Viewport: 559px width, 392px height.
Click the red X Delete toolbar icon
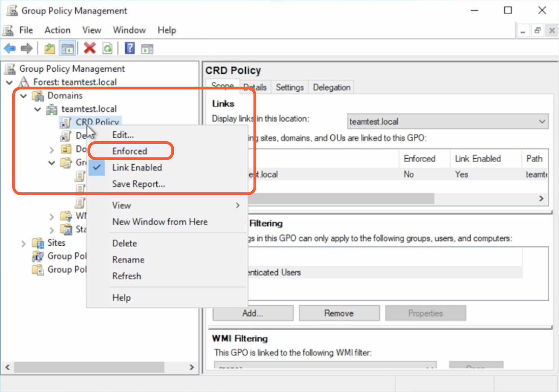pyautogui.click(x=90, y=48)
